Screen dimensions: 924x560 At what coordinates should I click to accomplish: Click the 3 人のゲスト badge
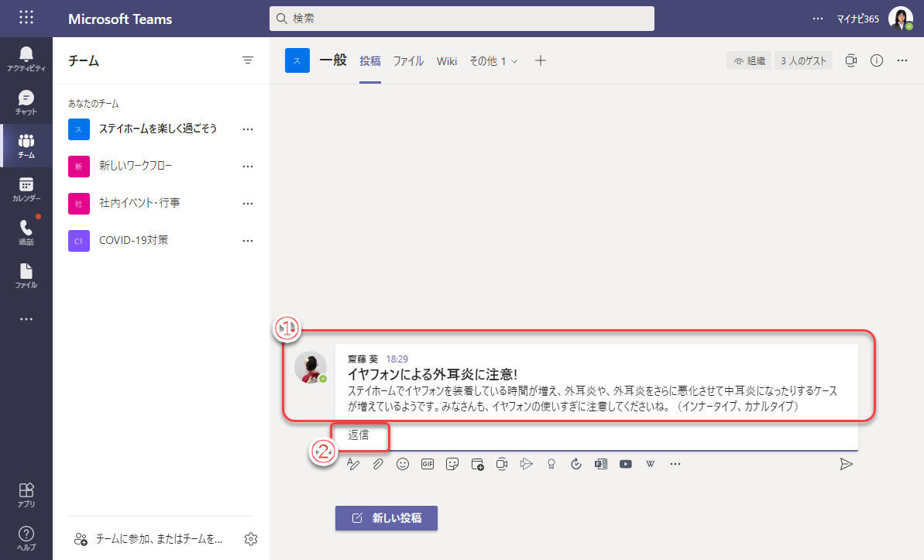(803, 60)
